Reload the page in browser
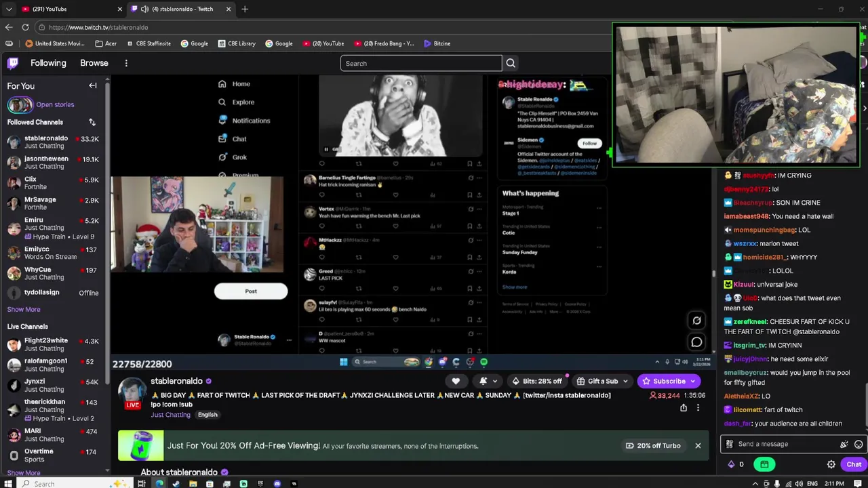The image size is (868, 488). [25, 27]
